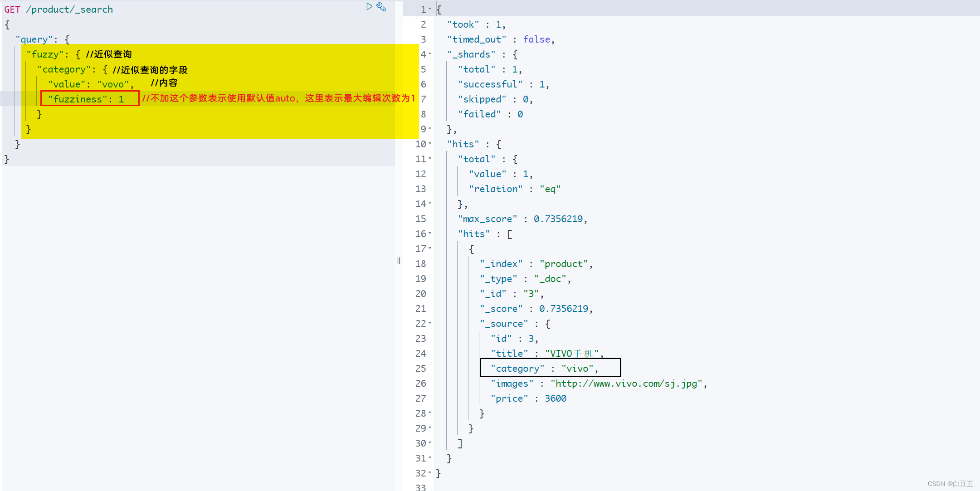This screenshot has width=980, height=491.
Task: Click the "id" : 3 source line
Action: tap(514, 339)
